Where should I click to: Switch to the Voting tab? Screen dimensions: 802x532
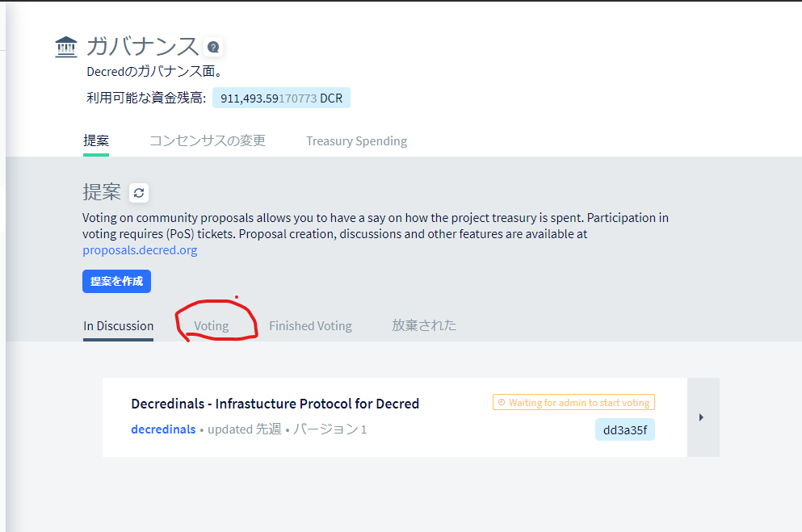coord(212,326)
